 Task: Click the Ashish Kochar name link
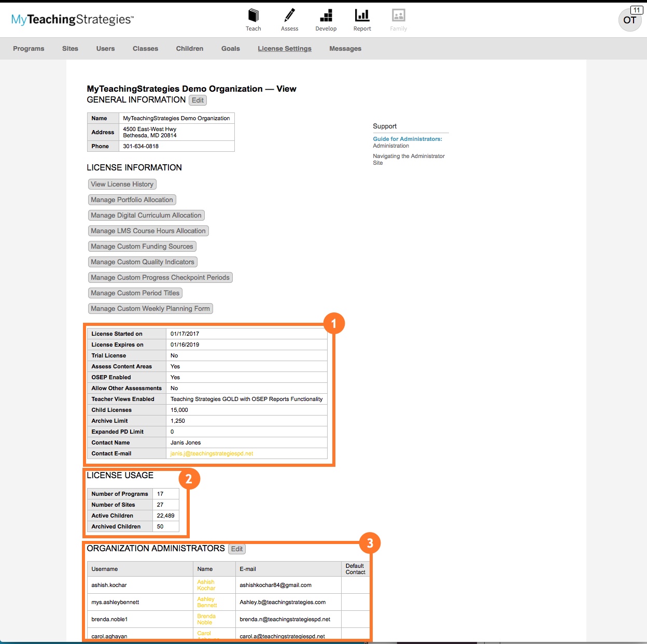[x=206, y=585]
